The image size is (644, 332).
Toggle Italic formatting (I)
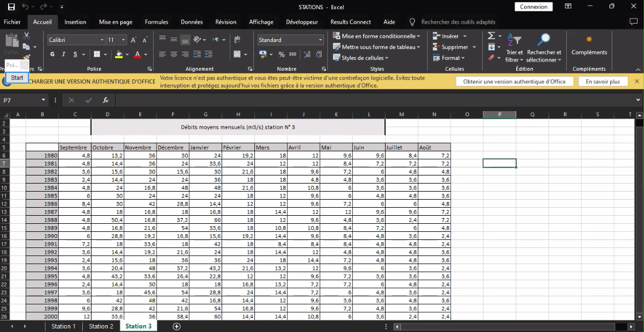point(64,54)
